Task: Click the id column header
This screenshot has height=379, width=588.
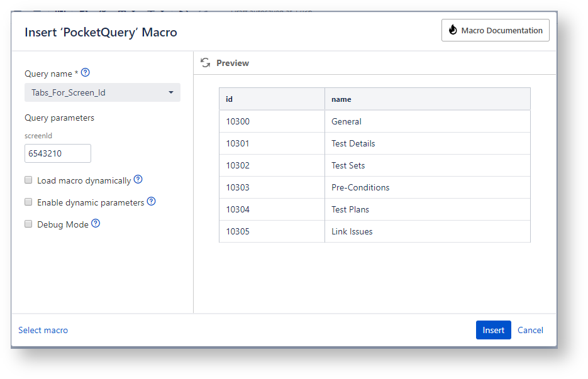Action: pyautogui.click(x=230, y=99)
